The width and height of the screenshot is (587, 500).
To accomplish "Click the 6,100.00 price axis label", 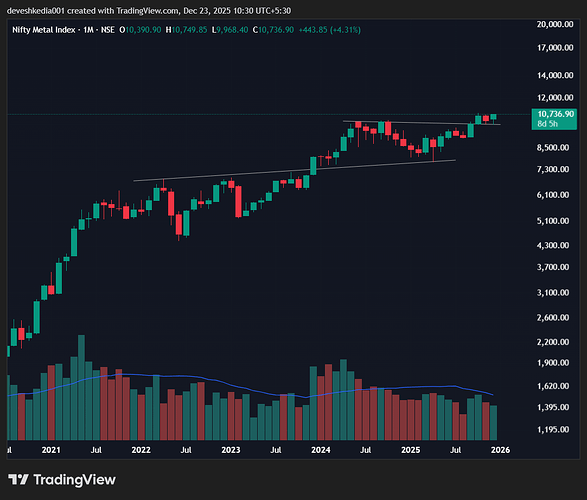I will (553, 195).
